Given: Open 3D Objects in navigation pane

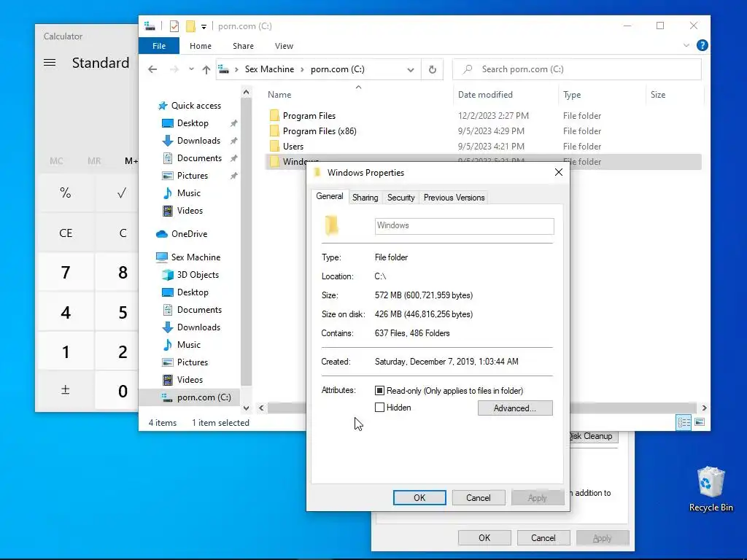Looking at the screenshot, I should pos(198,275).
